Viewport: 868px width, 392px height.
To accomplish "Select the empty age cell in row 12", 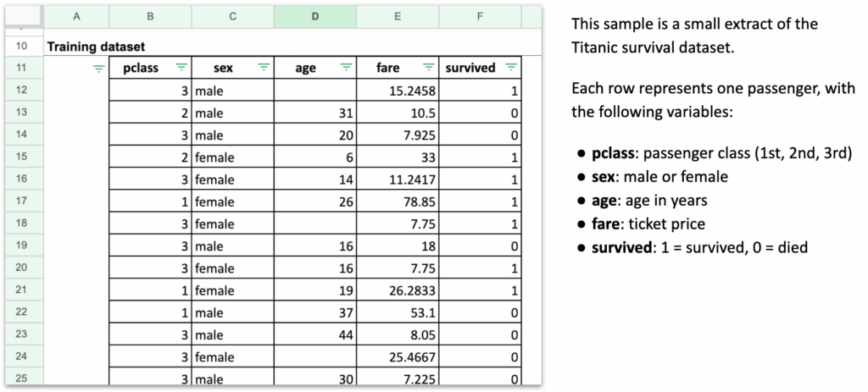I will click(315, 90).
